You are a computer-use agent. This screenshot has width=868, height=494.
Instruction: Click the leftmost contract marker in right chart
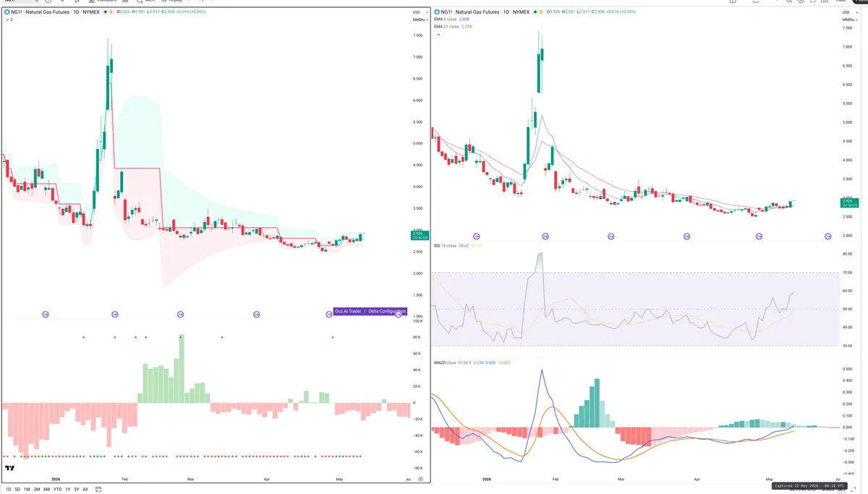pos(476,236)
